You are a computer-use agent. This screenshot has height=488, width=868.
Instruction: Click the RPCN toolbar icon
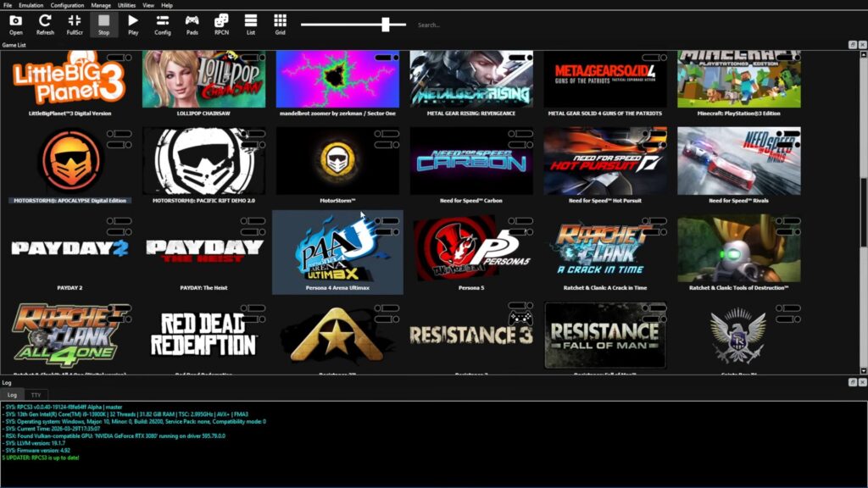pyautogui.click(x=221, y=23)
